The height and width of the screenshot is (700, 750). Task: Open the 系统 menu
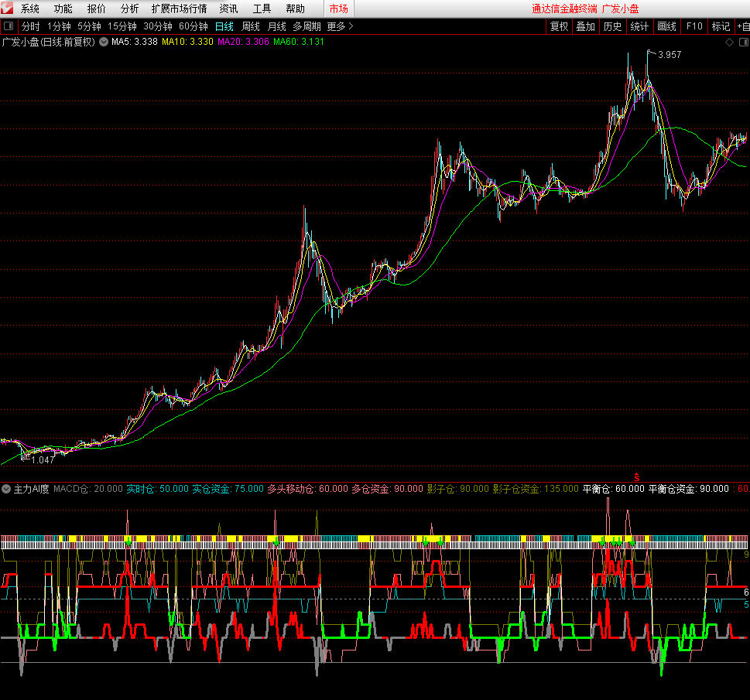tap(29, 9)
